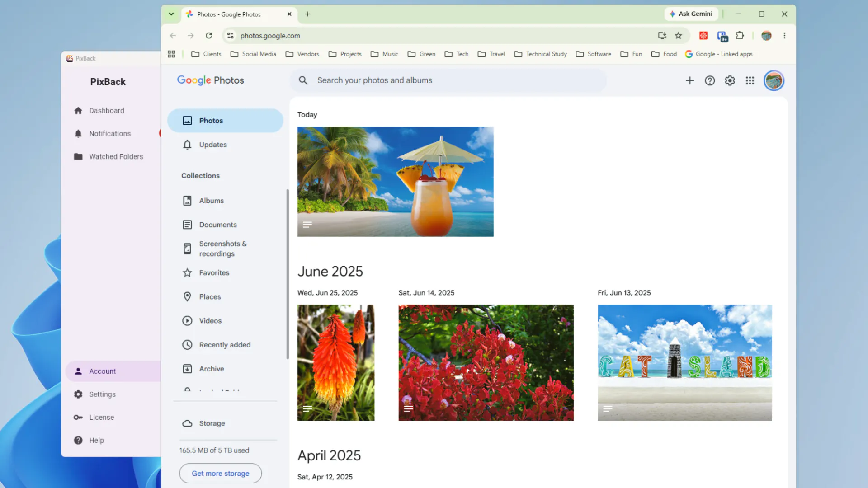Open Google - Linked apps bookmark

pos(718,54)
